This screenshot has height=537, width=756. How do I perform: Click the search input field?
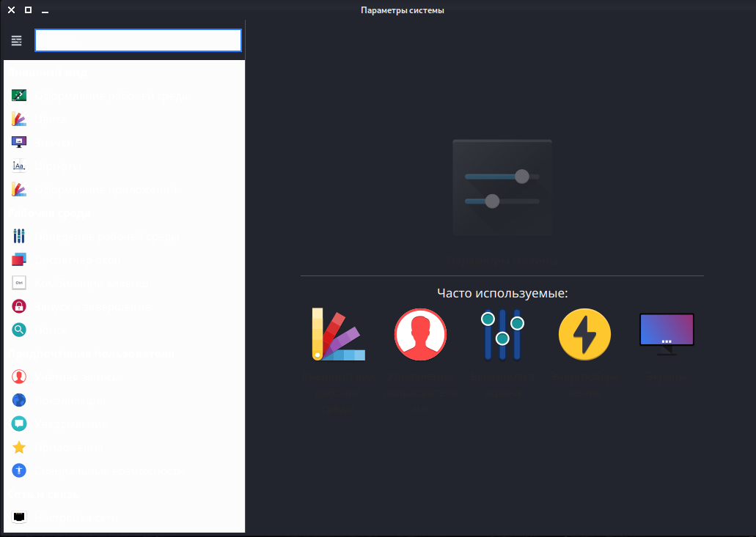(x=138, y=40)
